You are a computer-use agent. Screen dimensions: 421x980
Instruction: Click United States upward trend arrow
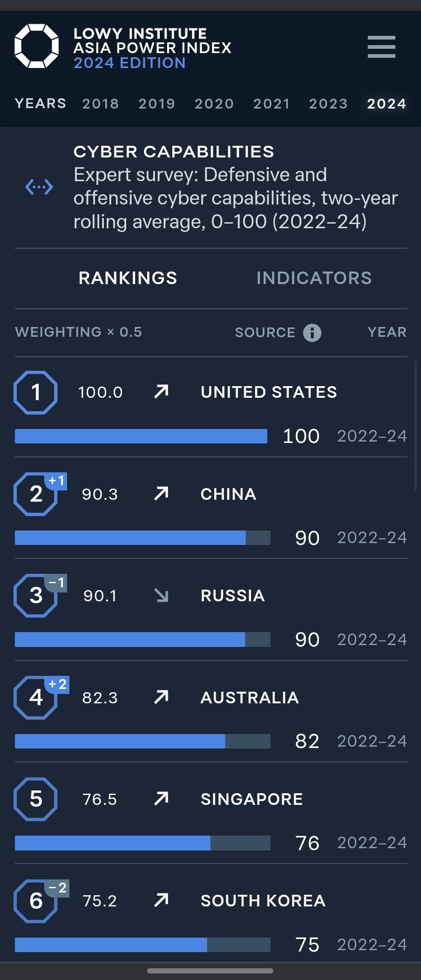pyautogui.click(x=161, y=392)
